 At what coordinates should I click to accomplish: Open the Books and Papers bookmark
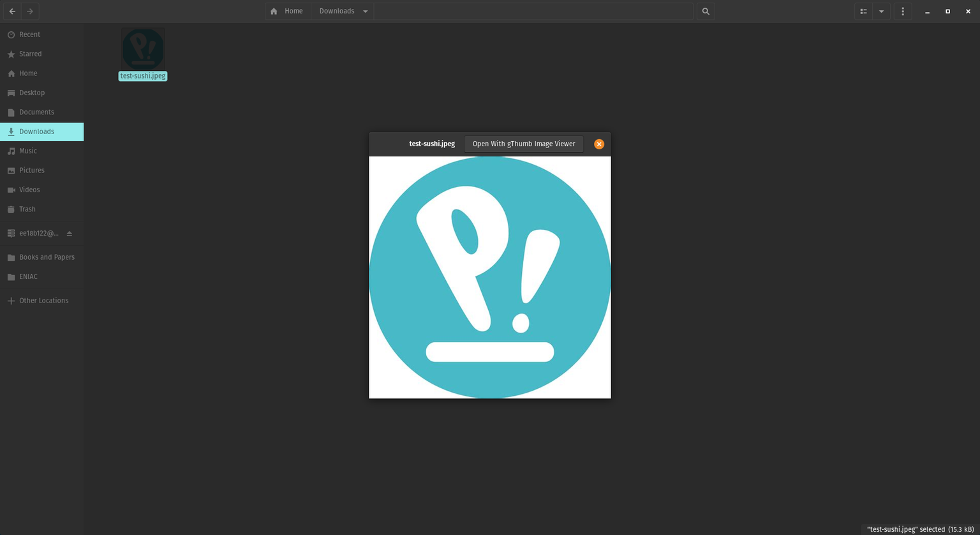click(47, 257)
